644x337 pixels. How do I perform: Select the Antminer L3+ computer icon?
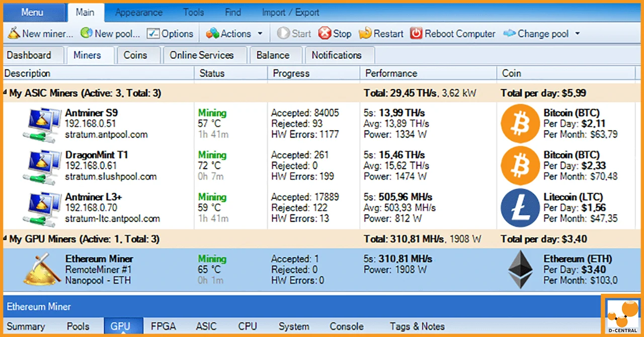point(42,208)
